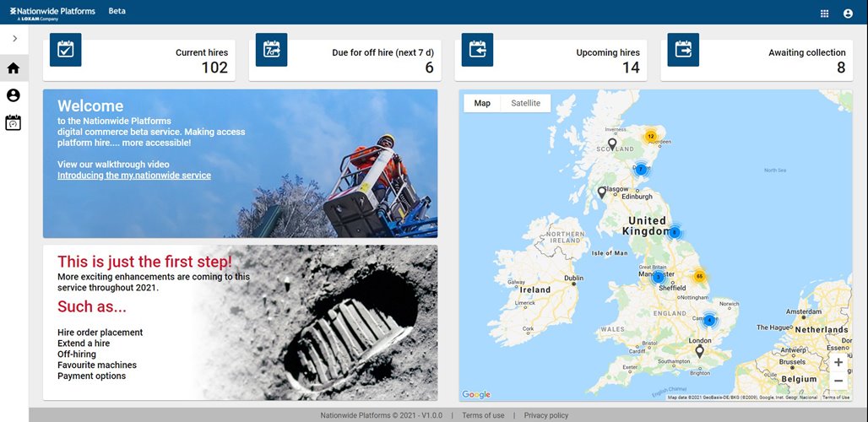Click 'Payment options' text
Screen dimensions: 868x422
pyautogui.click(x=92, y=376)
